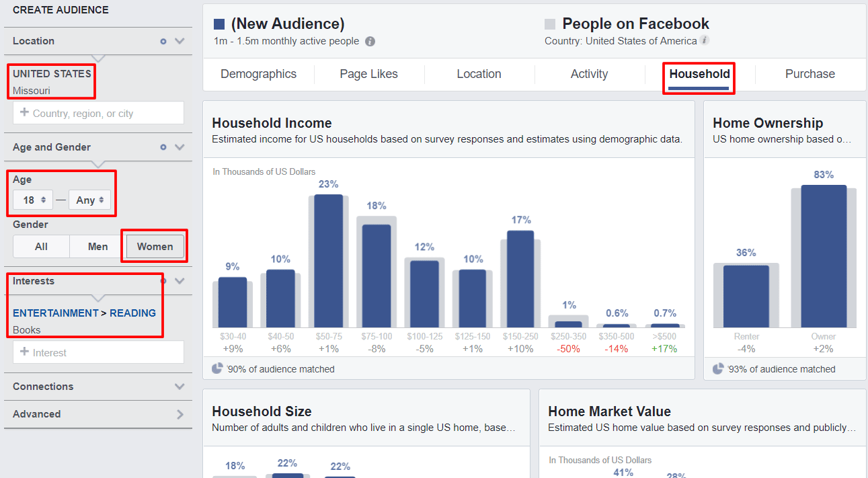868x478 pixels.
Task: Click the +17% value under >$500
Action: click(x=665, y=349)
